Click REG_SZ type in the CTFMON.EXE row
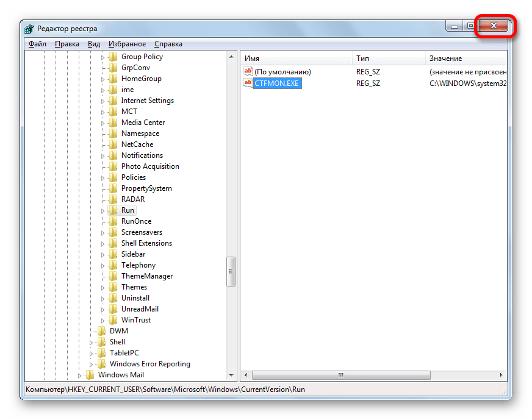Image resolution: width=532 pixels, height=420 pixels. click(368, 84)
